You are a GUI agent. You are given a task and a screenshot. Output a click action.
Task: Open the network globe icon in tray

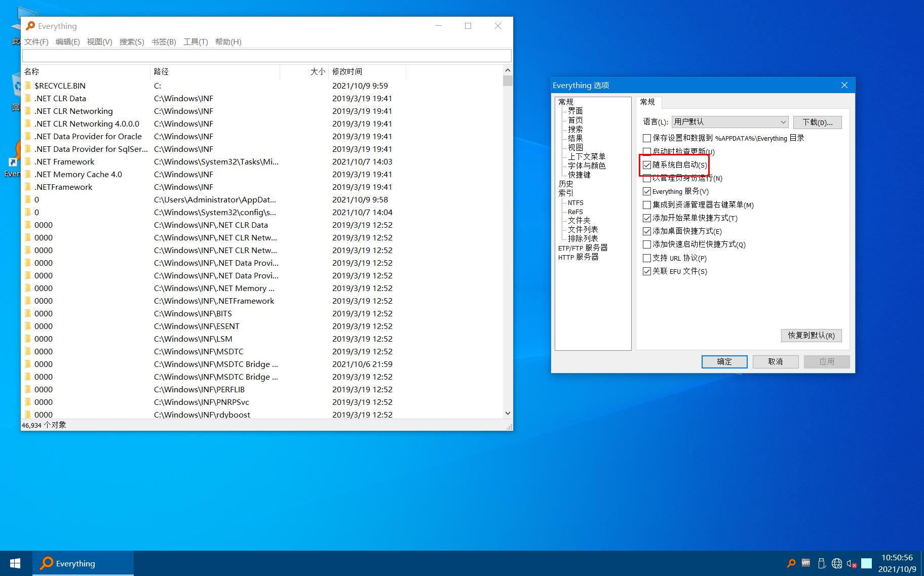tap(837, 563)
